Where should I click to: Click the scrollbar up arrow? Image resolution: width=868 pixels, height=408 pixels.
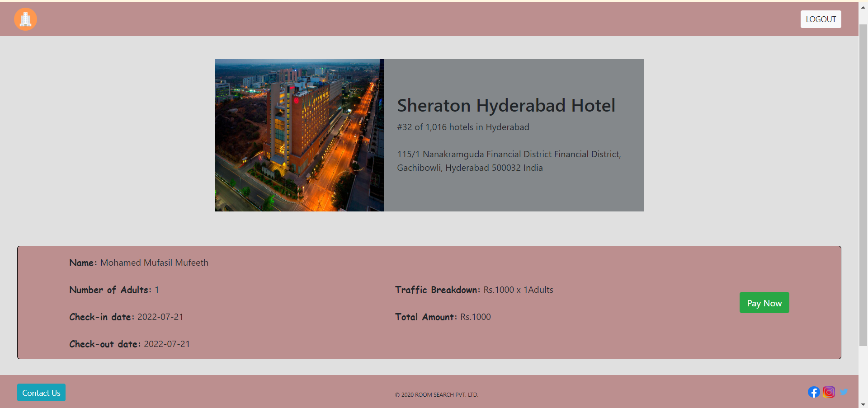pyautogui.click(x=863, y=7)
